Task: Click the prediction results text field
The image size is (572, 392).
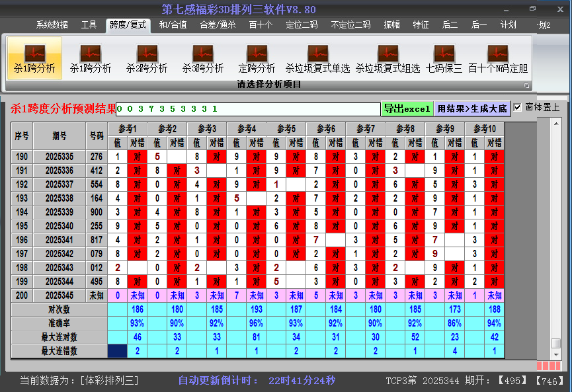Action: [x=248, y=108]
